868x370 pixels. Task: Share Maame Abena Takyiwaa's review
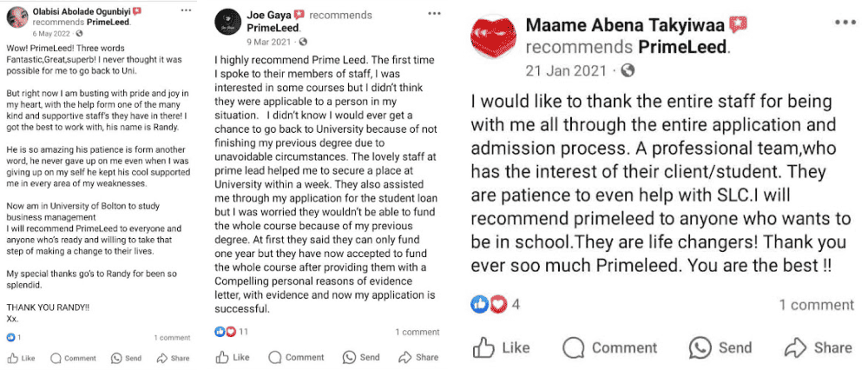point(819,347)
